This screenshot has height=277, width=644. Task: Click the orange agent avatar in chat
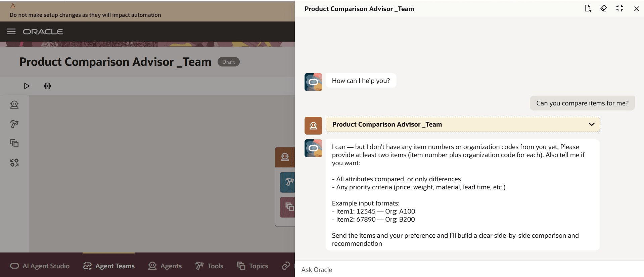click(313, 126)
